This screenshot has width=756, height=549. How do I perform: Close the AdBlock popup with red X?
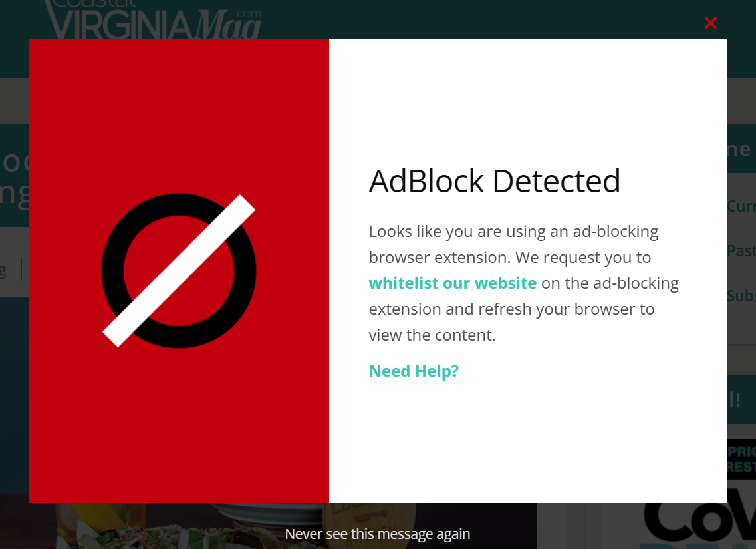coord(710,23)
